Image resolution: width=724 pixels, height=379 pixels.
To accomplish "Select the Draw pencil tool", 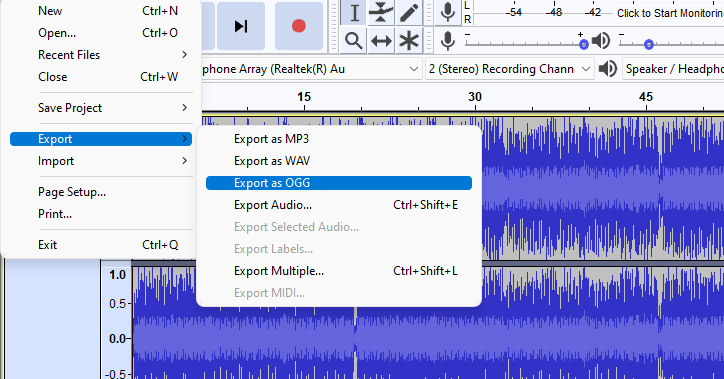I will [x=409, y=13].
